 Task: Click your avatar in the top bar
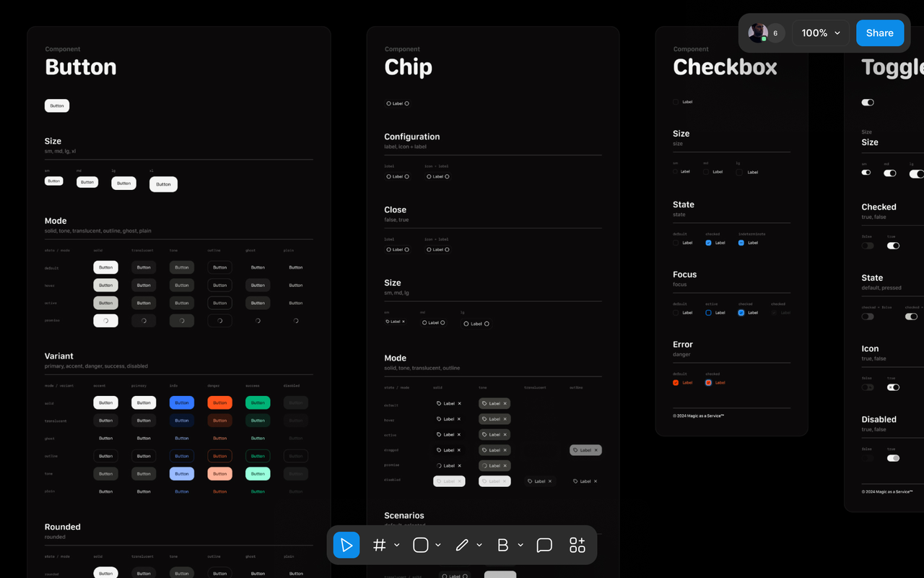pos(757,33)
